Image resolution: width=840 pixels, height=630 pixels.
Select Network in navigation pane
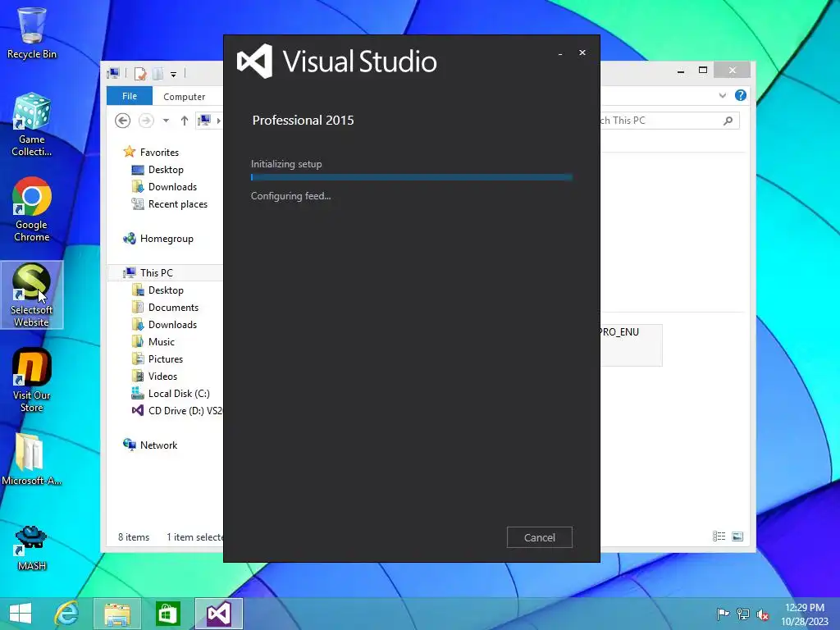(x=150, y=445)
